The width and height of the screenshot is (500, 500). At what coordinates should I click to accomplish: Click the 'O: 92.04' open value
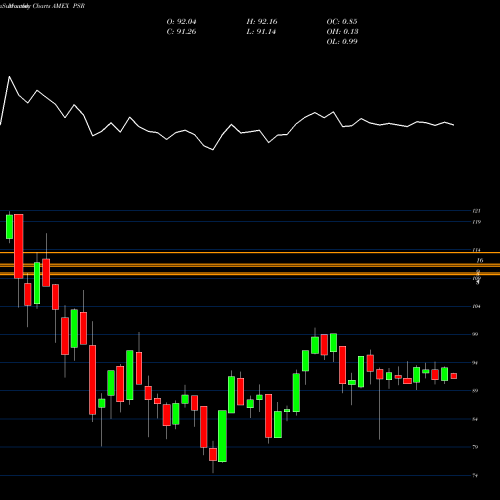(x=181, y=22)
